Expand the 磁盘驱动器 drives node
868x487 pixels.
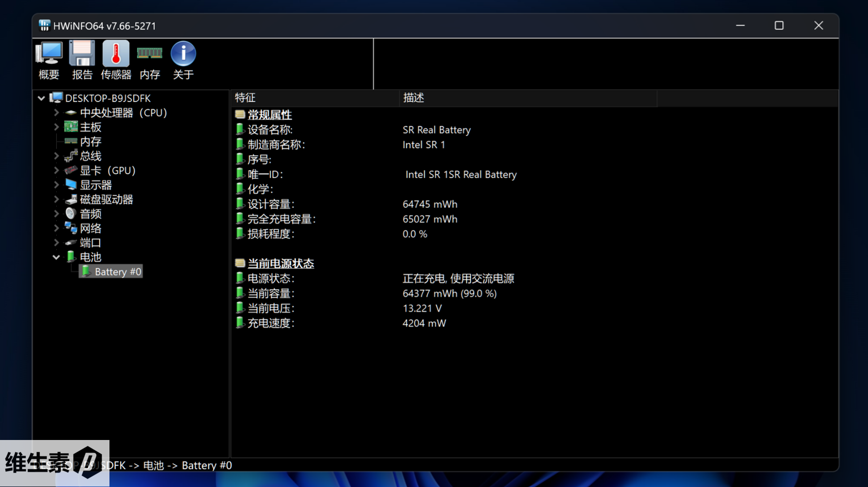click(x=56, y=199)
